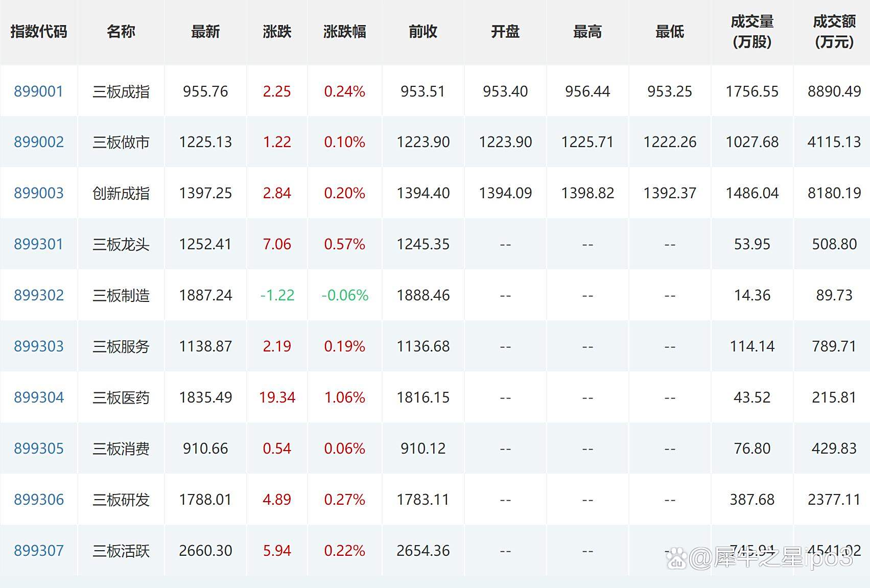Select the 三板做市 name cell

pos(121,143)
